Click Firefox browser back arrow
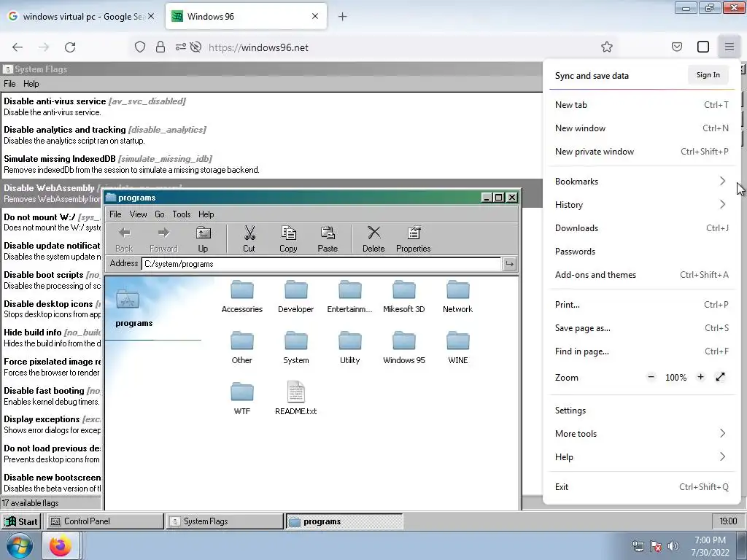This screenshot has width=747, height=560. [x=18, y=47]
